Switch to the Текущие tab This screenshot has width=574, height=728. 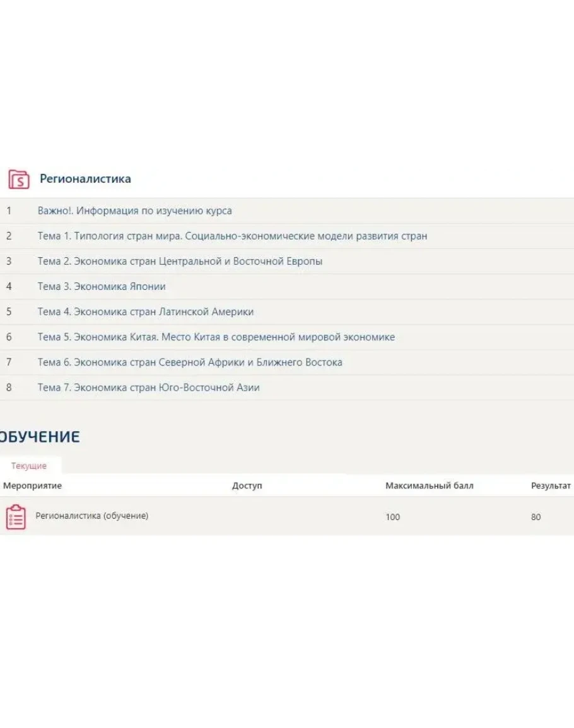(29, 466)
